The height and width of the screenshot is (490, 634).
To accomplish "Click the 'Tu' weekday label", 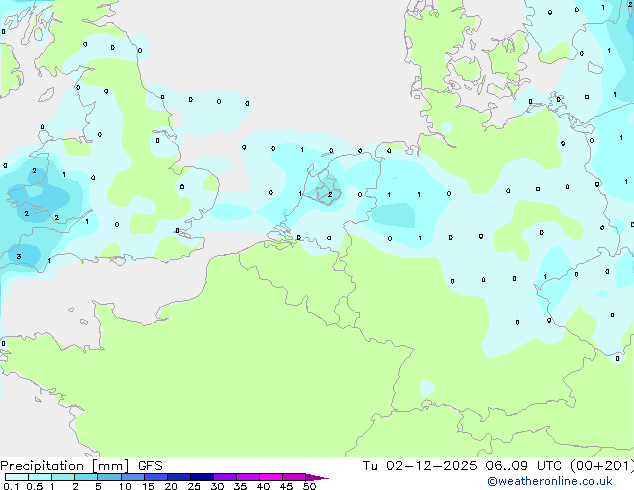I will pyautogui.click(x=370, y=466).
